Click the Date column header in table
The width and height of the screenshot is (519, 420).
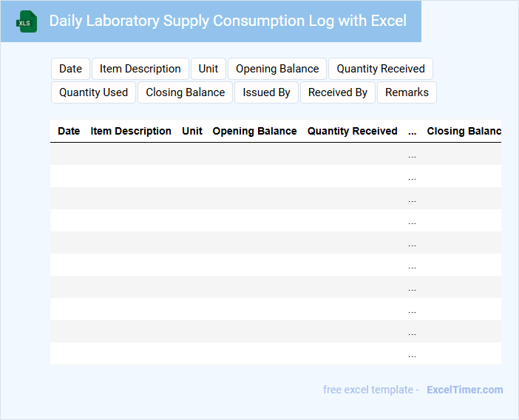[x=69, y=131]
